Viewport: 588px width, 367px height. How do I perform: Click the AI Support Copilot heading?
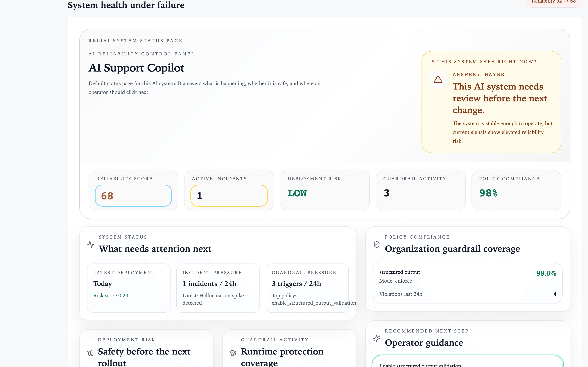[x=136, y=68]
